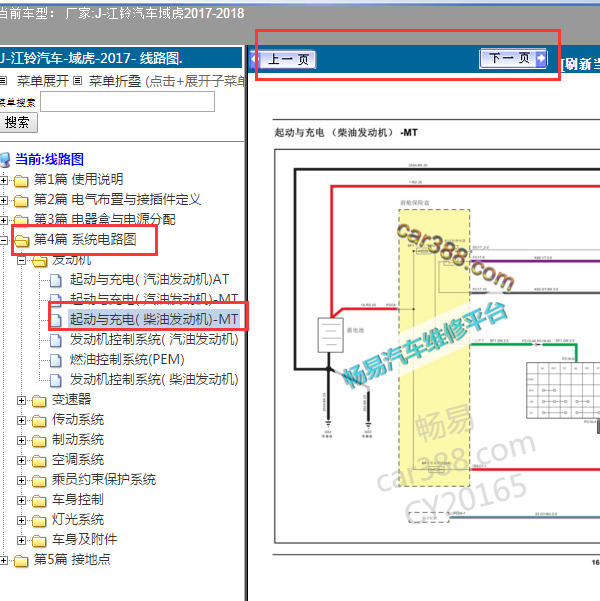Expand the 乘员约束保护系统 folder
Screen dimensions: 600x601
pyautogui.click(x=21, y=480)
